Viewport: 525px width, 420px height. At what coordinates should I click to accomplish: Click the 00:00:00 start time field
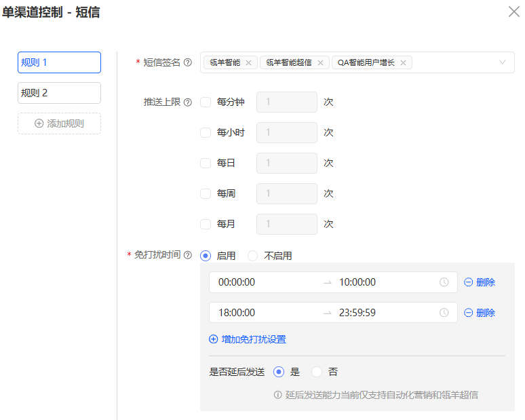pyautogui.click(x=237, y=282)
